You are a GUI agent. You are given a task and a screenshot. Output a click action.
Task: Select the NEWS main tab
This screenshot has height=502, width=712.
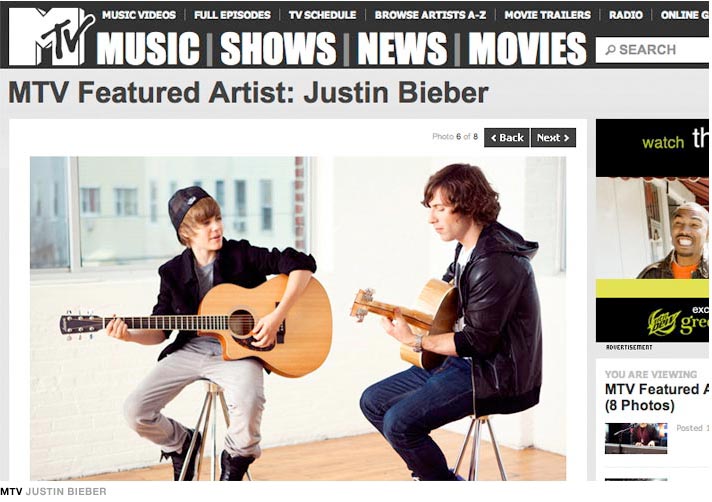pyautogui.click(x=402, y=49)
